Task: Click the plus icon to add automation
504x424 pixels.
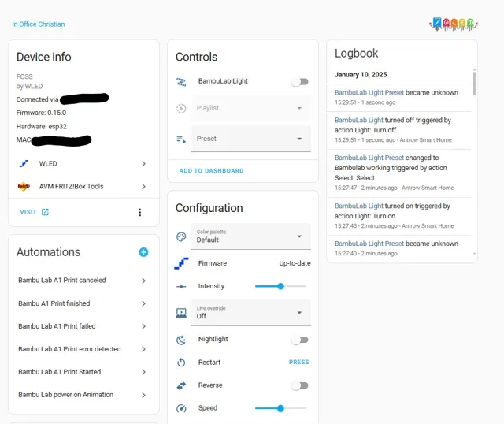Action: [143, 252]
